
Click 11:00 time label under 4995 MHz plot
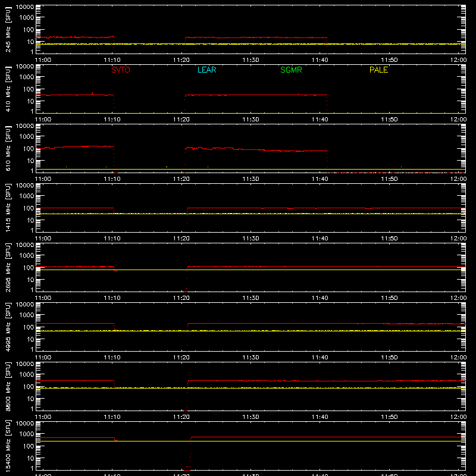(x=43, y=358)
